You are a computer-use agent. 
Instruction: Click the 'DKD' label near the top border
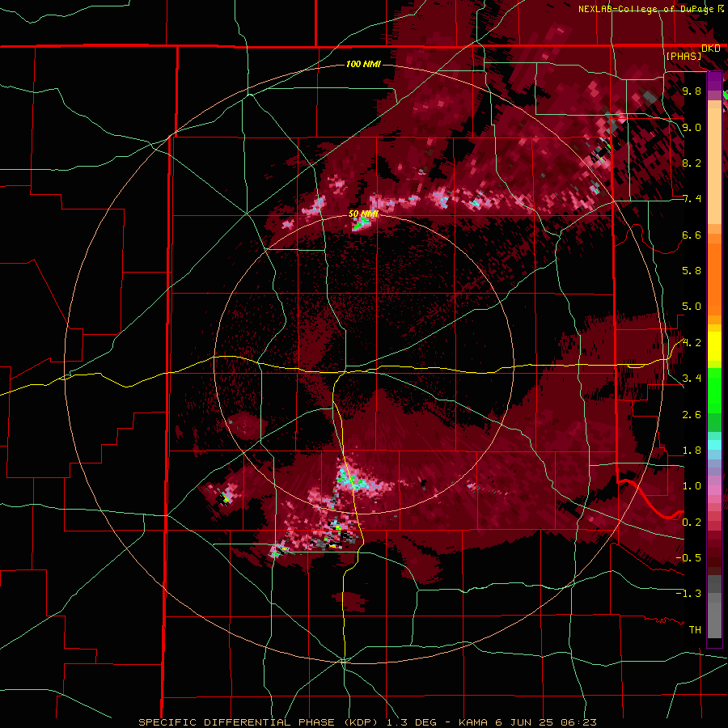(711, 49)
